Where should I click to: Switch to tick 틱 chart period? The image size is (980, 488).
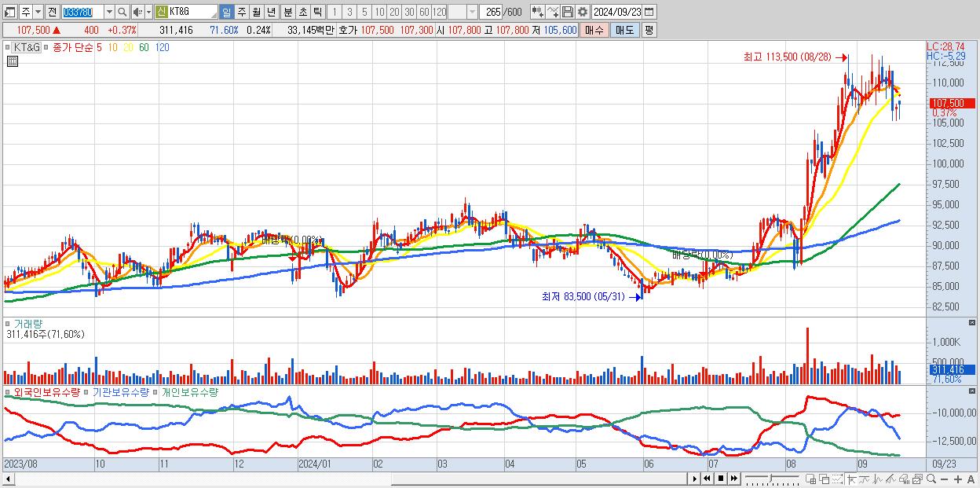click(317, 12)
